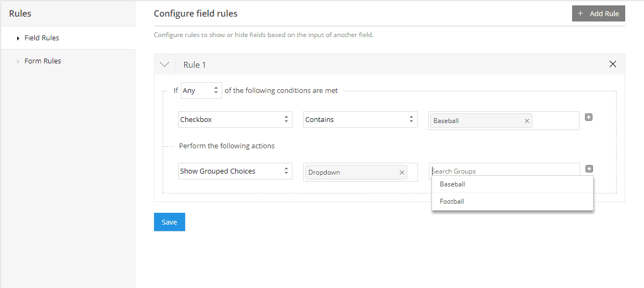Click the plus icon on Add Rule
Image resolution: width=644 pixels, height=288 pixels.
(x=580, y=13)
